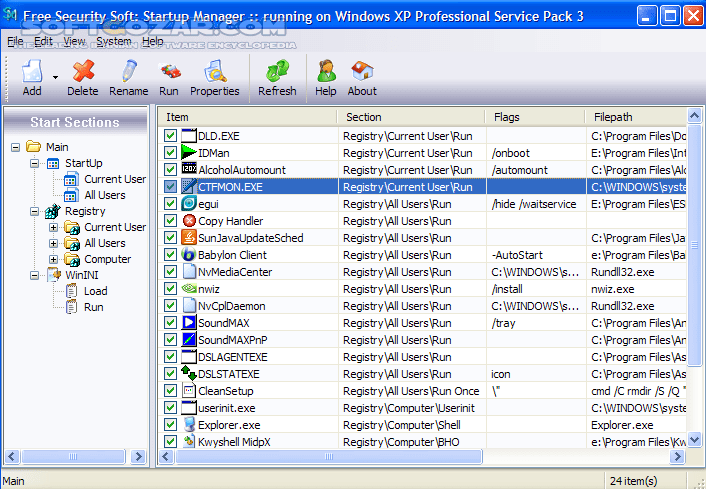Open the File menu
Viewport: 706px width, 489px height.
[14, 41]
